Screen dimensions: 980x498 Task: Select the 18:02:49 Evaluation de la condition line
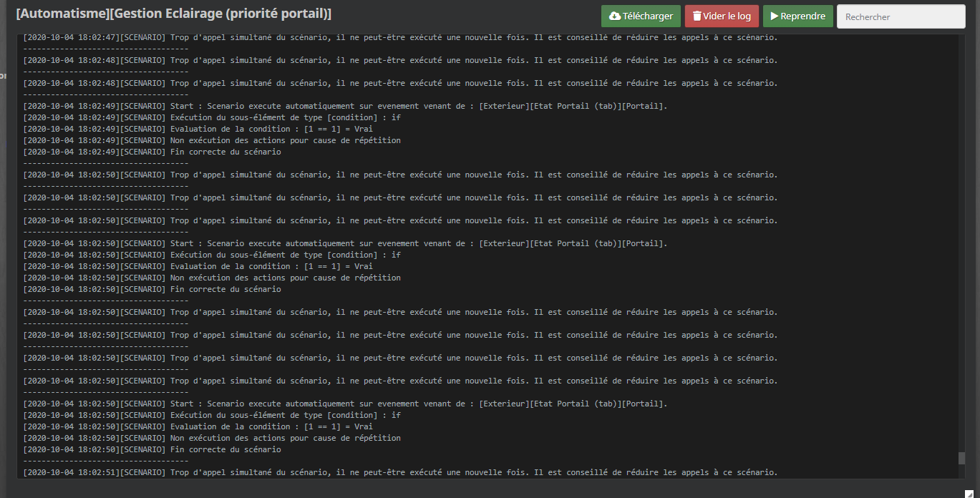click(x=198, y=129)
